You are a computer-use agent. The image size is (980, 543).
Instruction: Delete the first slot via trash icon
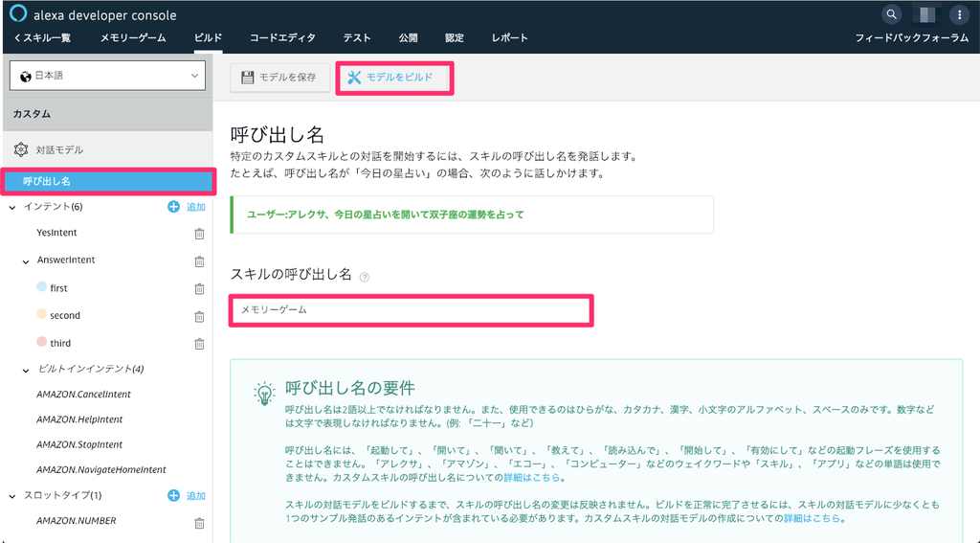pyautogui.click(x=199, y=288)
